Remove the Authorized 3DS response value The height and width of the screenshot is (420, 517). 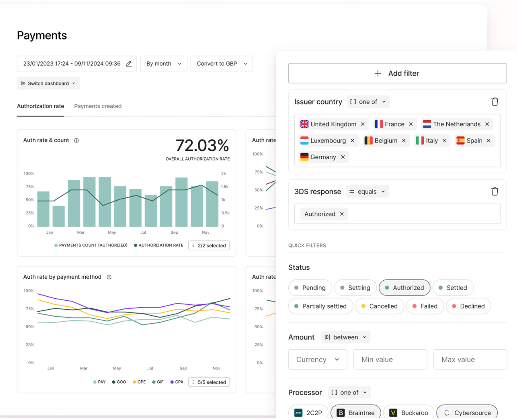click(x=342, y=214)
